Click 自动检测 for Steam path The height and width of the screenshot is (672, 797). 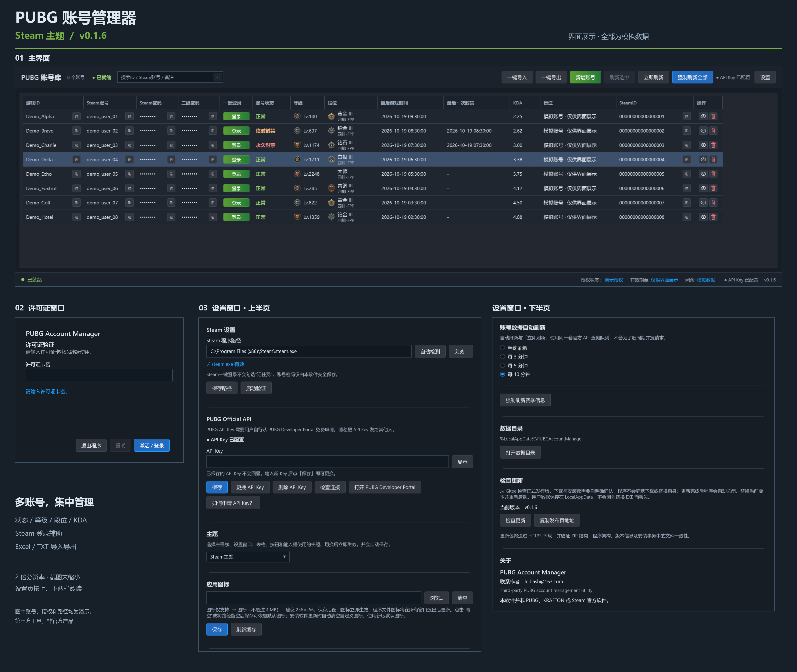point(430,352)
